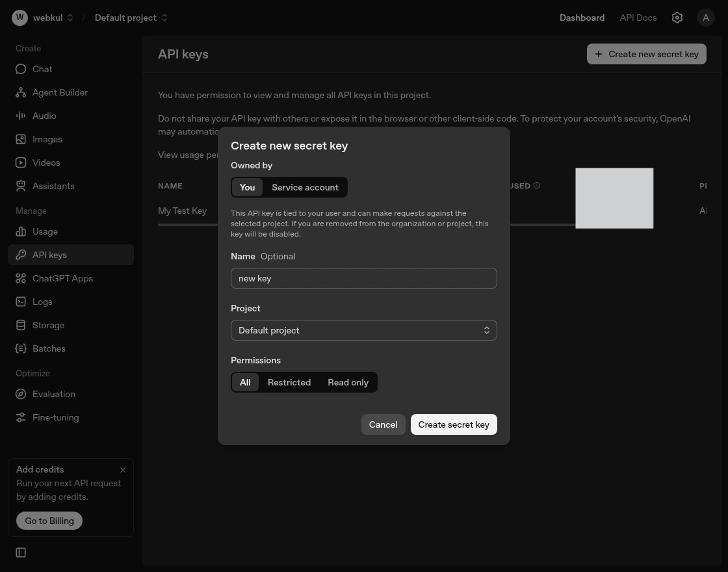The height and width of the screenshot is (572, 728).
Task: Open the Chat section icon
Action: (21, 69)
